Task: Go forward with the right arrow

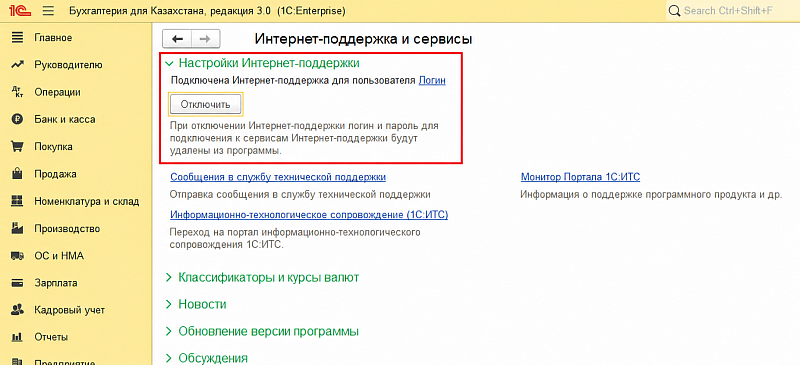Action: (x=206, y=39)
